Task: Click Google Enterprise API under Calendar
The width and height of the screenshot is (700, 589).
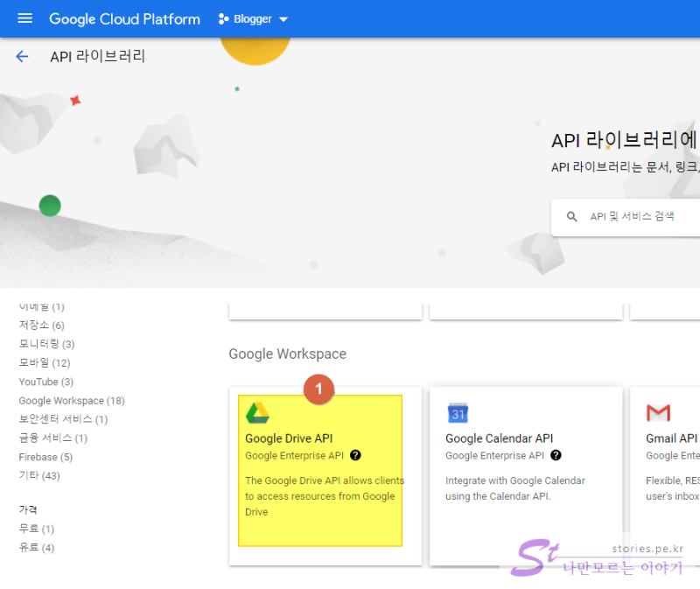Action: click(x=494, y=455)
